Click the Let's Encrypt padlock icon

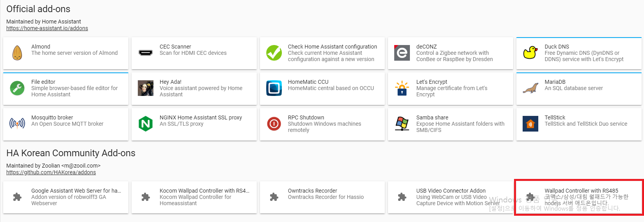click(402, 88)
